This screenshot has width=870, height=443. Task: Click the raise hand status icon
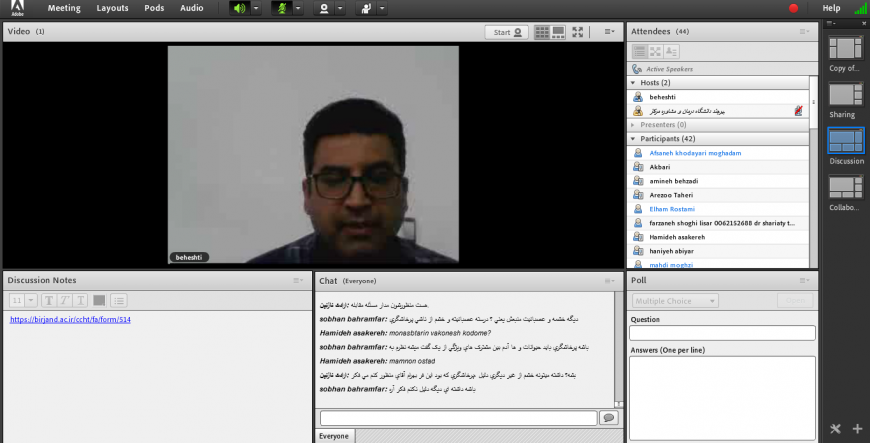(x=366, y=8)
